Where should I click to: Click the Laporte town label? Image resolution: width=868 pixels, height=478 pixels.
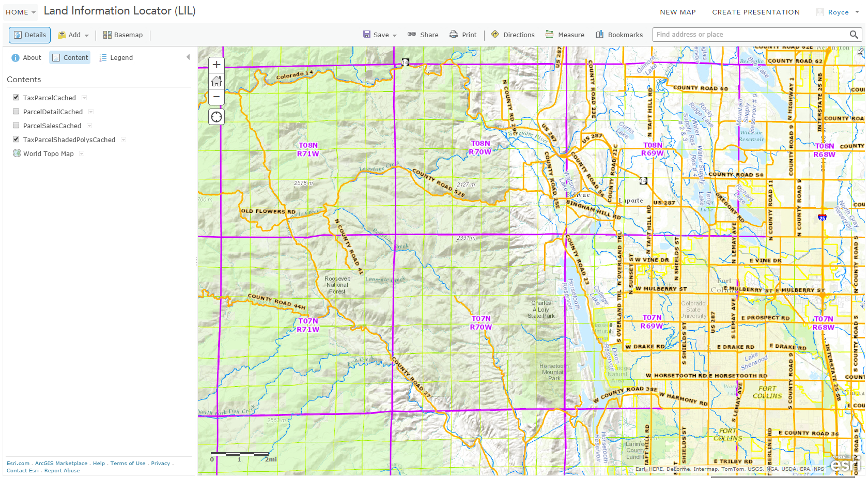tap(631, 201)
